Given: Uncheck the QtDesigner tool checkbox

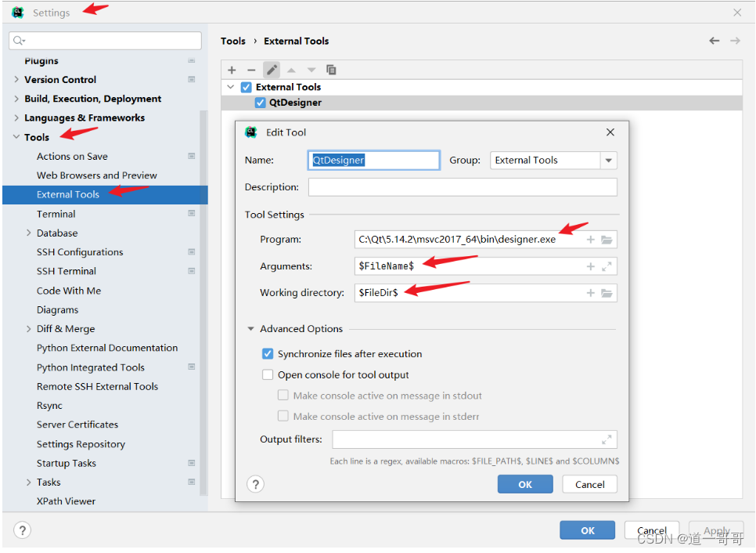Looking at the screenshot, I should (x=261, y=103).
